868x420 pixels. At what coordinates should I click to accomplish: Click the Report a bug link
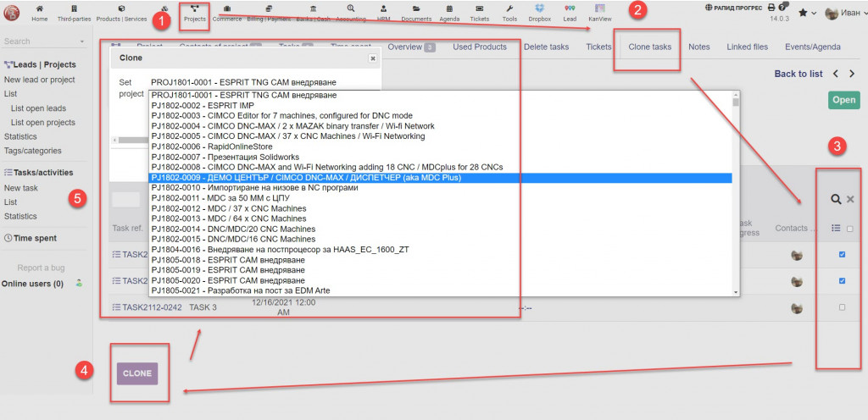(41, 268)
